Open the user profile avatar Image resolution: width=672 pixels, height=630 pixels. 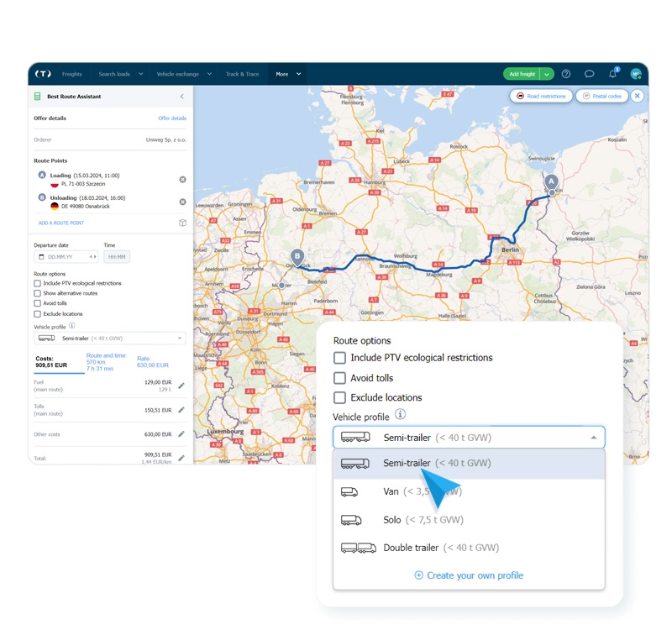pyautogui.click(x=636, y=74)
